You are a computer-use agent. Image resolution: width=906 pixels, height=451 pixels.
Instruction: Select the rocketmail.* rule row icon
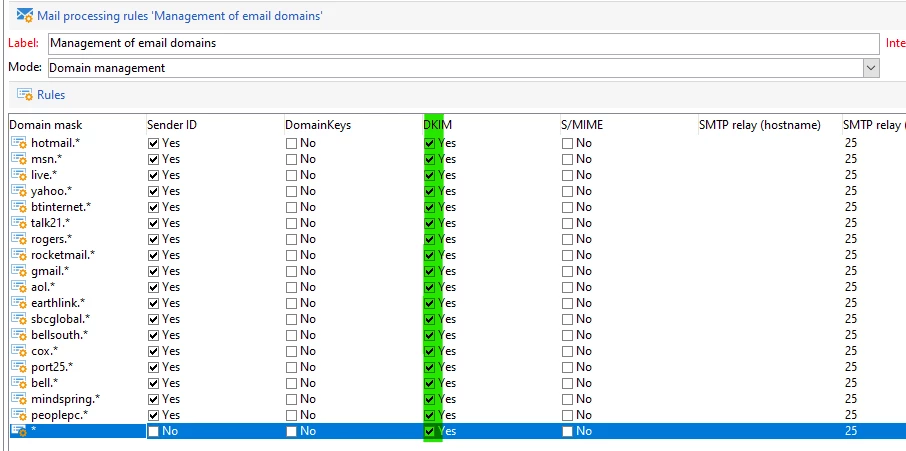[x=19, y=255]
